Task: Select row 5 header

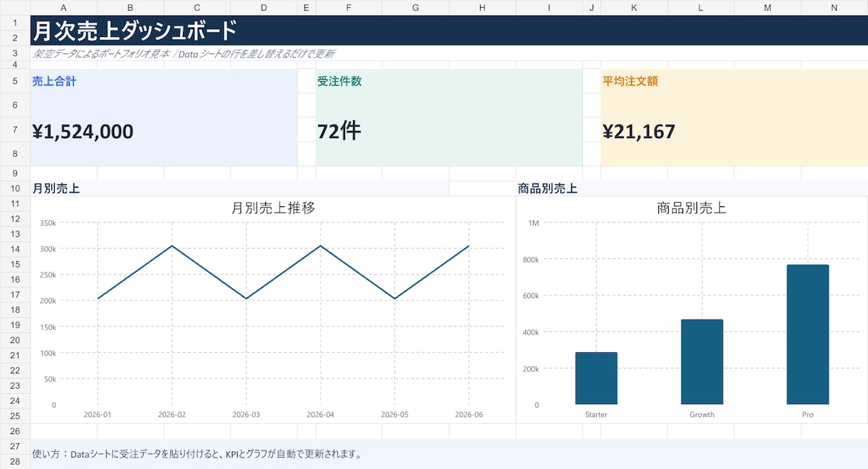Action: click(15, 81)
